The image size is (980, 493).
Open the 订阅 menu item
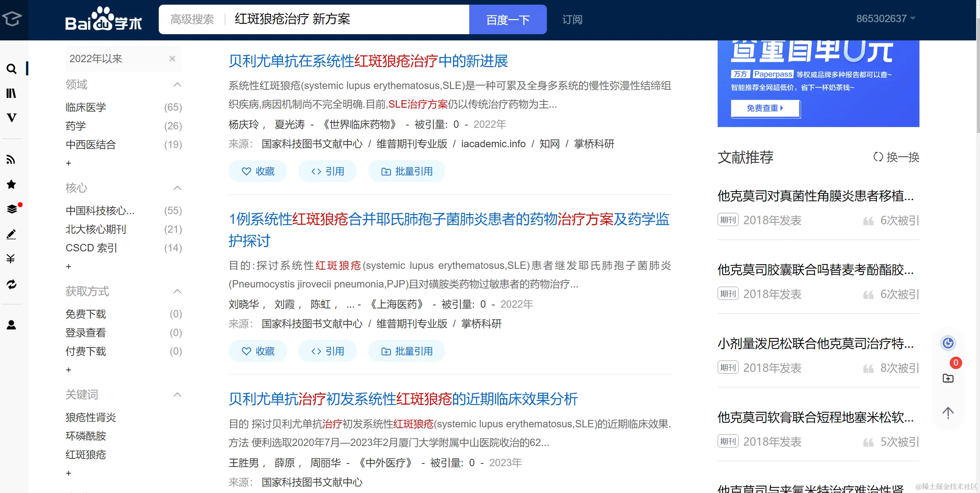(572, 19)
